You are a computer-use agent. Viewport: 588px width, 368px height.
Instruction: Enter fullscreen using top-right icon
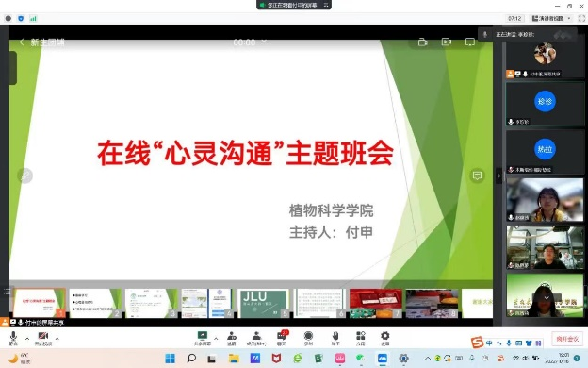[x=581, y=18]
